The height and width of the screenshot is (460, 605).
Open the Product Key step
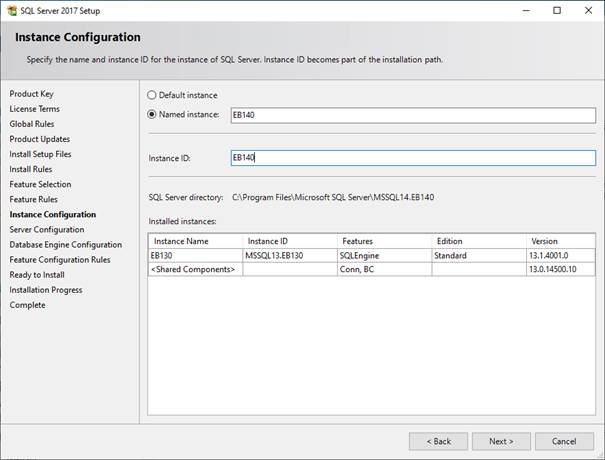coord(32,94)
